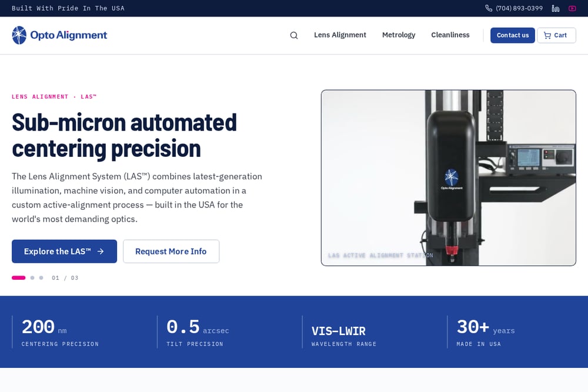Go to the third carousel slide dot

[41, 278]
